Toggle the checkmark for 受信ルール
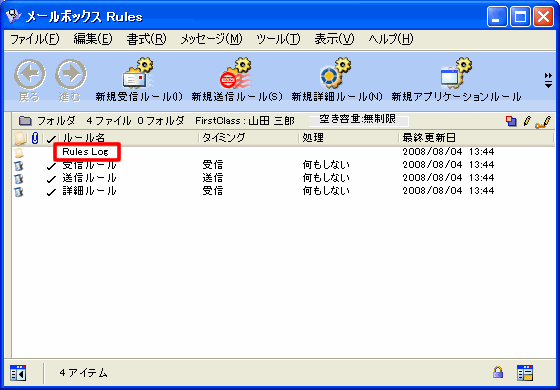Viewport: 560px width, 390px height. pos(51,166)
